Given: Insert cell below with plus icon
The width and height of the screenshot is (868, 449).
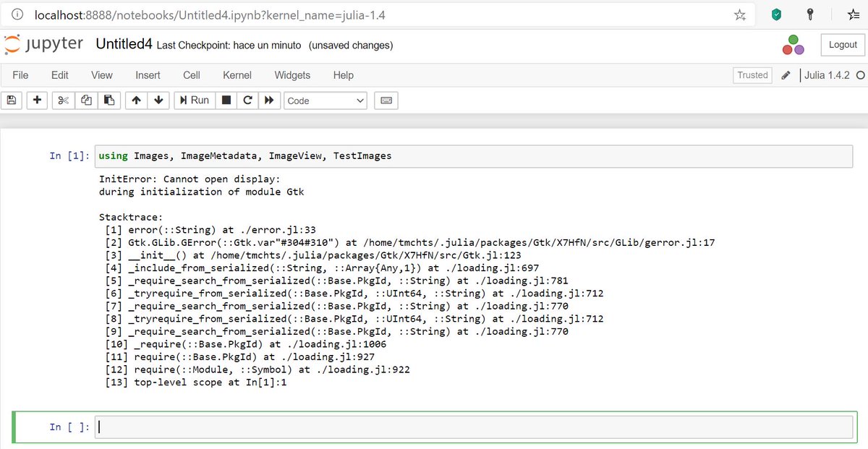Looking at the screenshot, I should coord(38,101).
